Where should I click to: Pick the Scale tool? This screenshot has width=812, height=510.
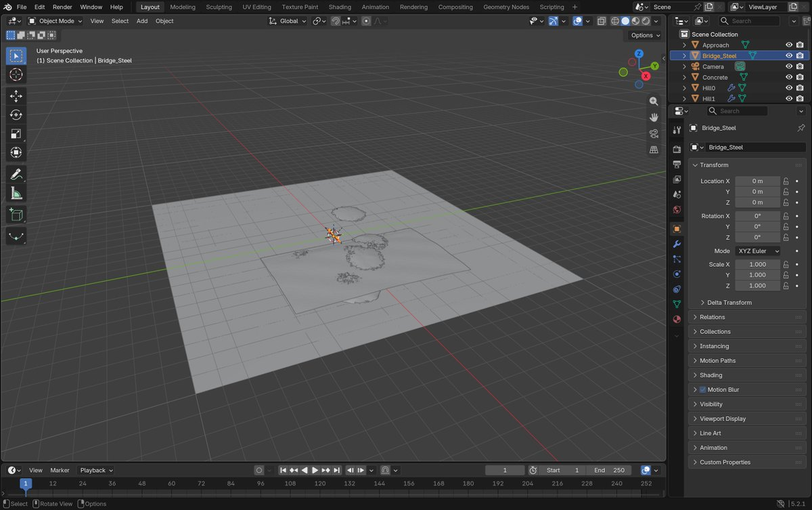point(16,134)
